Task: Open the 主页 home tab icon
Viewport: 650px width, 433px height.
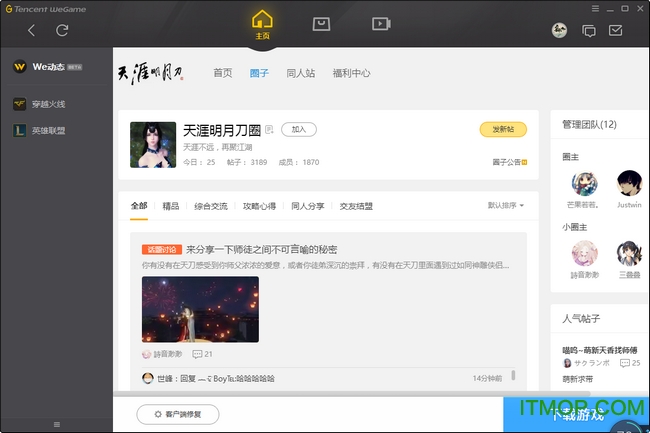Action: tap(262, 24)
